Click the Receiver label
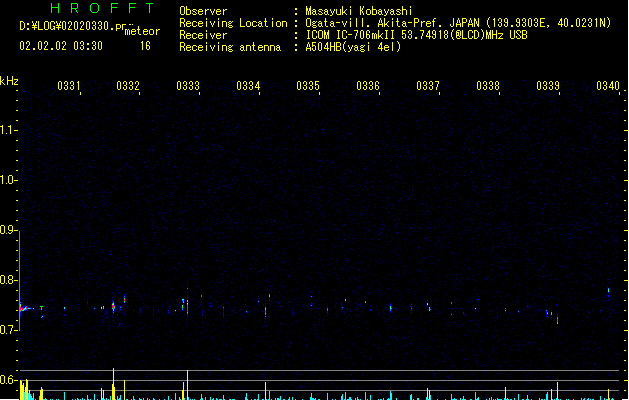Viewport: 629px width, 400px height. point(203,35)
